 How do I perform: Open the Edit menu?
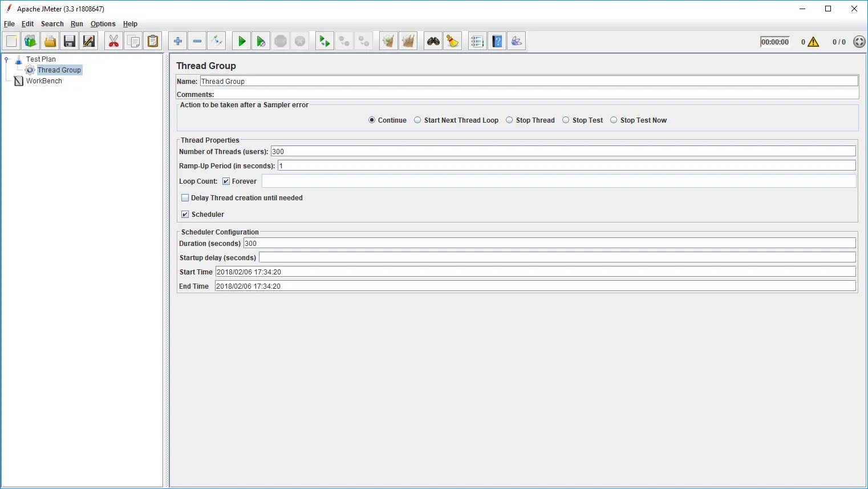(x=27, y=24)
